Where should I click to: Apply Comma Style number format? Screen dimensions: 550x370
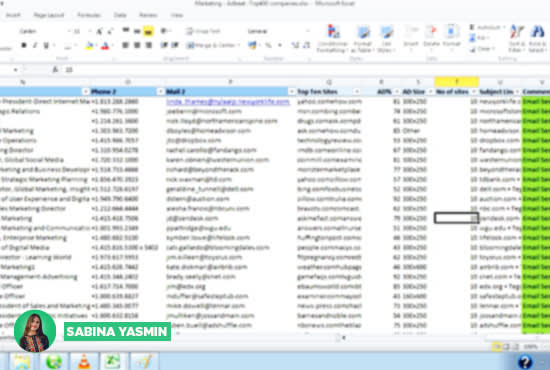280,45
